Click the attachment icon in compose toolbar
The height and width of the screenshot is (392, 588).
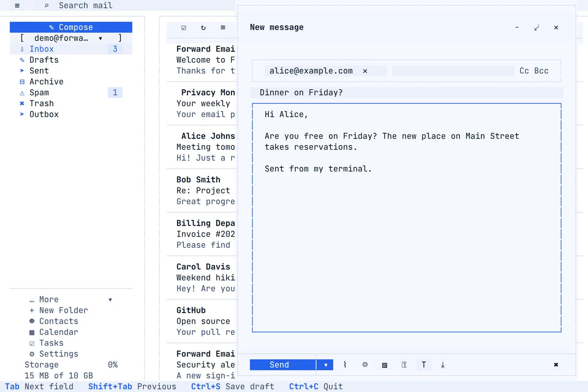tap(345, 365)
